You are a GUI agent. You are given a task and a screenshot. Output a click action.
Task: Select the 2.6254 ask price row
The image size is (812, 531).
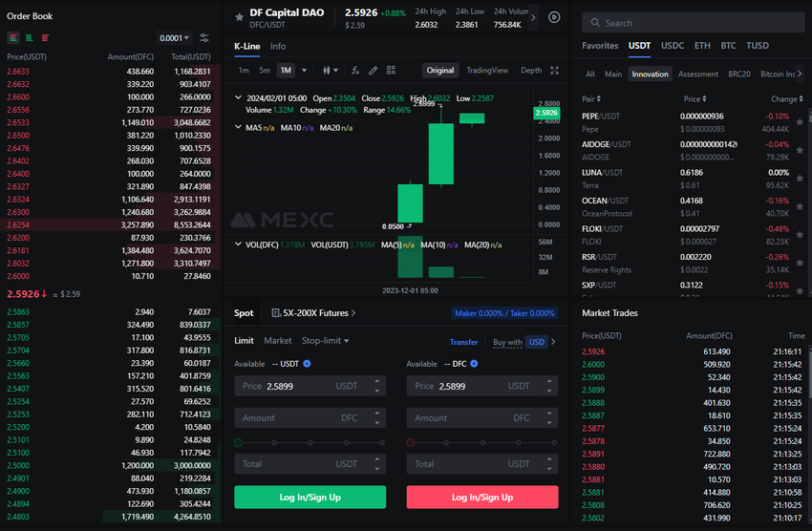point(110,224)
